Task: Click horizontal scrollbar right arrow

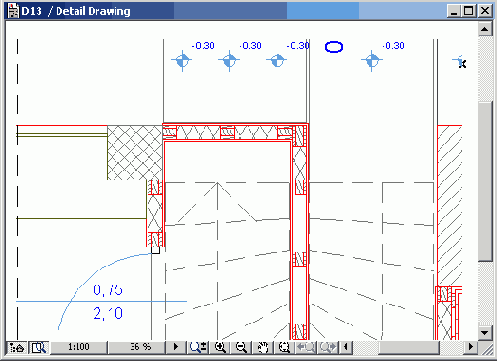Action: click(470, 347)
